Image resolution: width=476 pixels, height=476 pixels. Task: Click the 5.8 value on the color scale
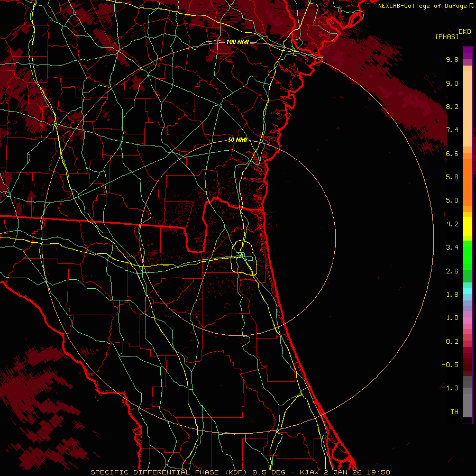point(452,177)
